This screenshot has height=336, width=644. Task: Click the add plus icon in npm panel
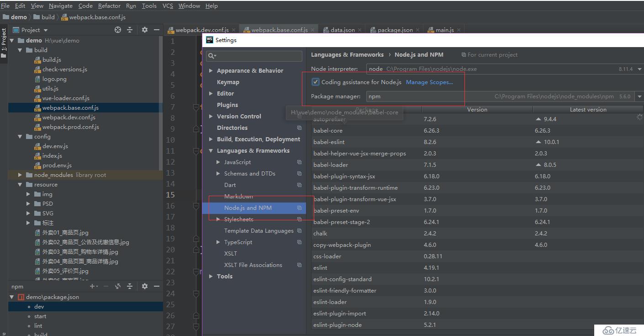pos(93,286)
